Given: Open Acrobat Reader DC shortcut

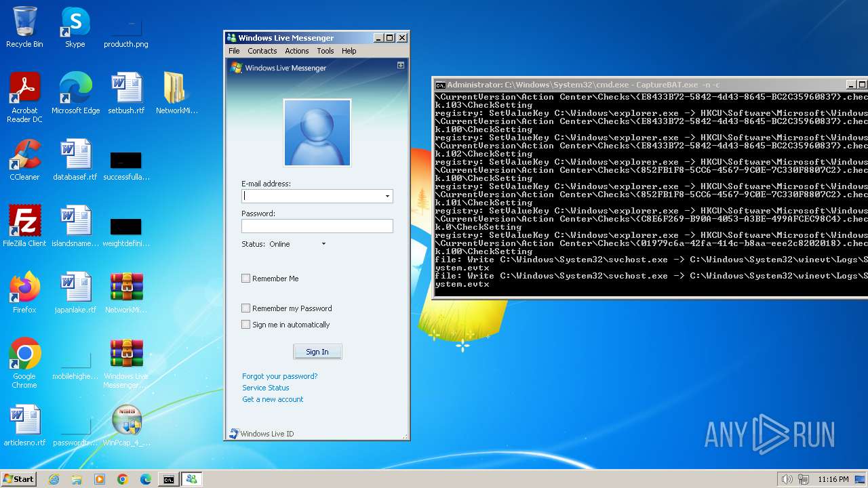Looking at the screenshot, I should [24, 97].
